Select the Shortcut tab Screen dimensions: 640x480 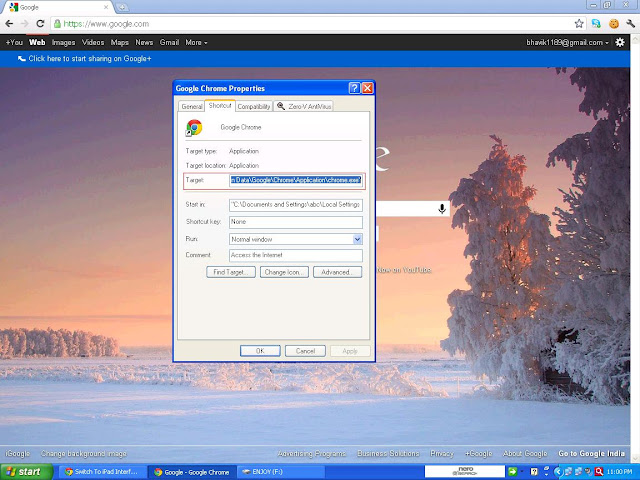pos(220,105)
